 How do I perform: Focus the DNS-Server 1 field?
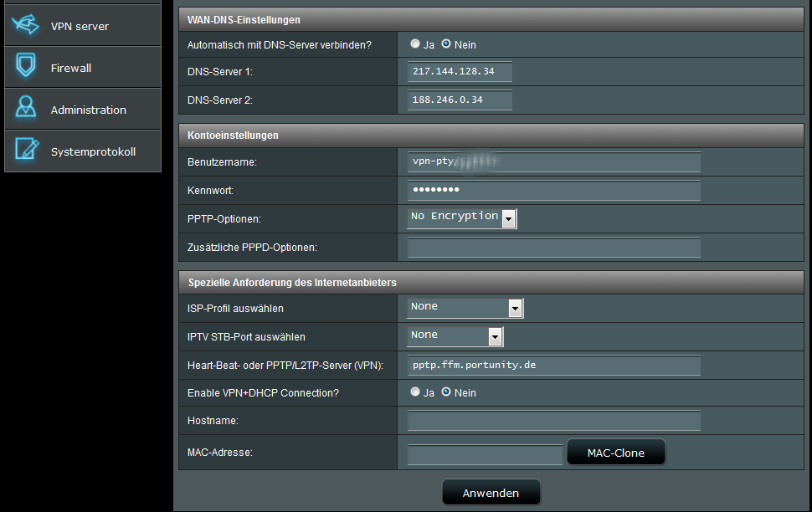(460, 72)
